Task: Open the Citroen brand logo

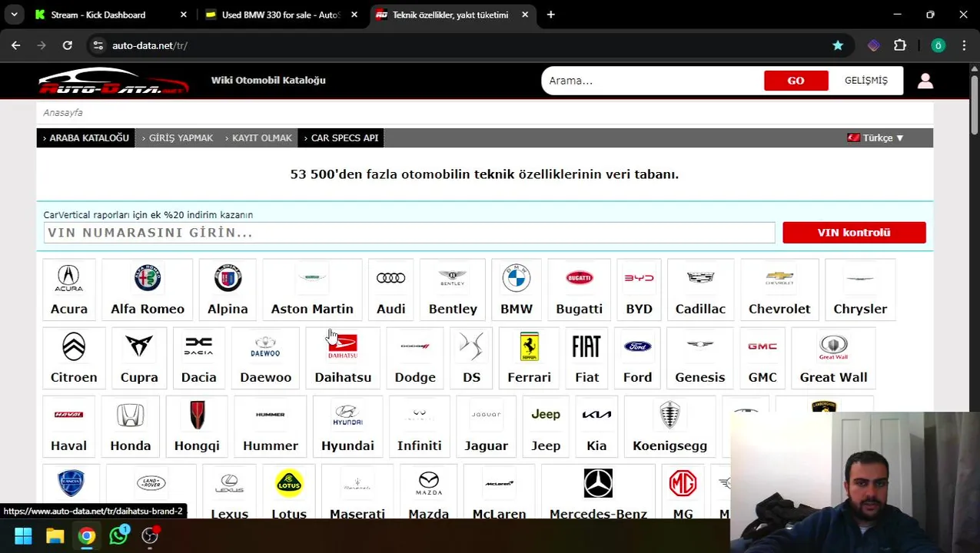Action: click(74, 346)
